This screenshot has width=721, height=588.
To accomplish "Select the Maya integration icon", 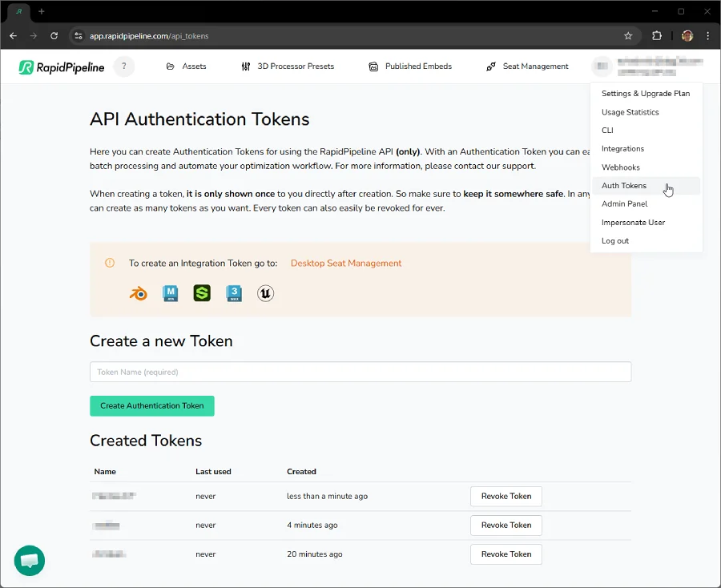I will 170,293.
